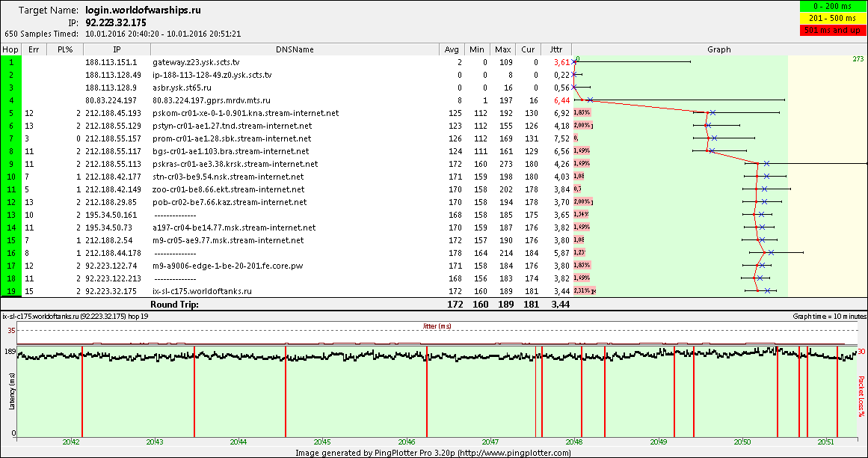Click the 20:51 time label on the timeline
Image resolution: width=868 pixels, height=458 pixels.
click(825, 442)
